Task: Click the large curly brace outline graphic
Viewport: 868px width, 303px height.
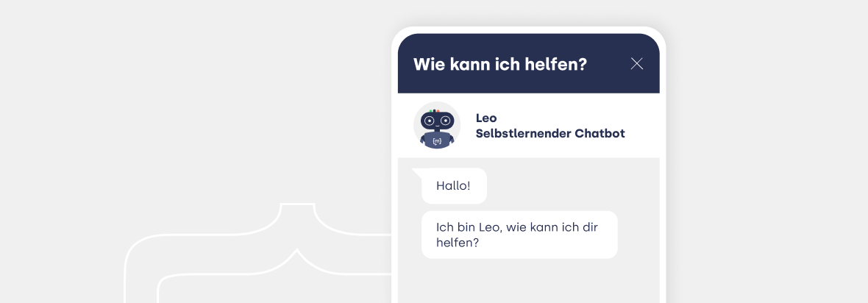Action: click(x=257, y=253)
